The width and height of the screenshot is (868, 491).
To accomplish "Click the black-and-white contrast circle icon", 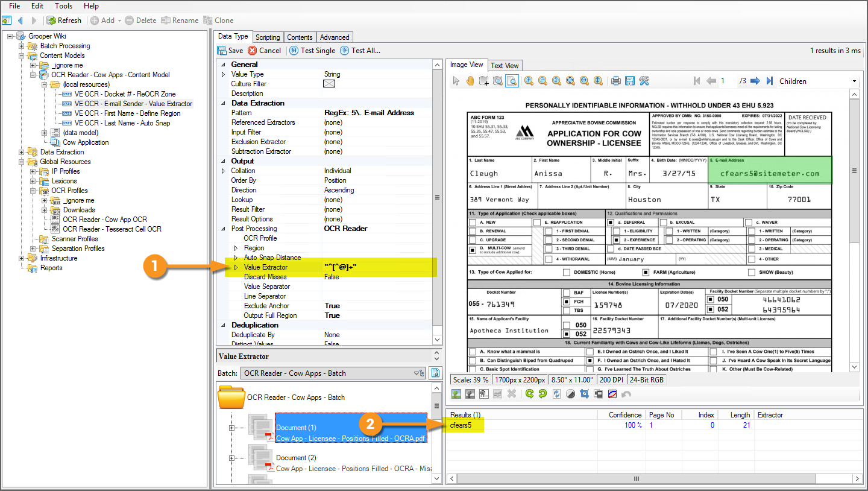I will pos(570,394).
